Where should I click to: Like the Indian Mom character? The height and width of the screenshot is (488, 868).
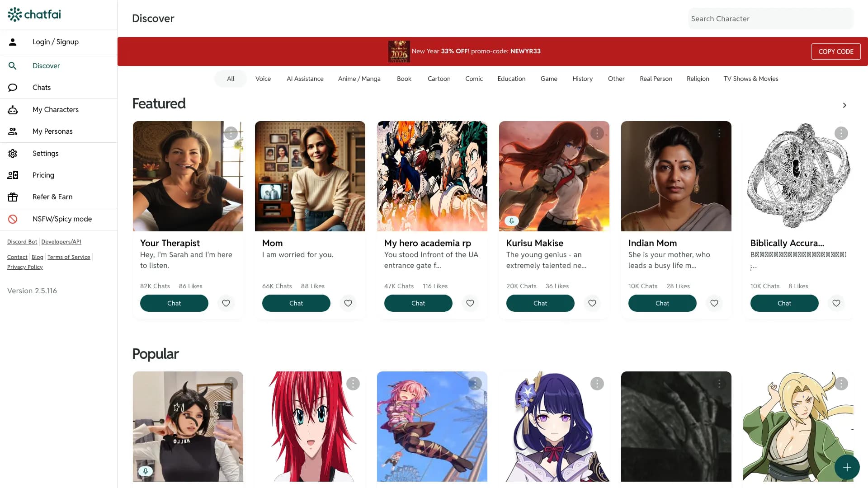[714, 303]
